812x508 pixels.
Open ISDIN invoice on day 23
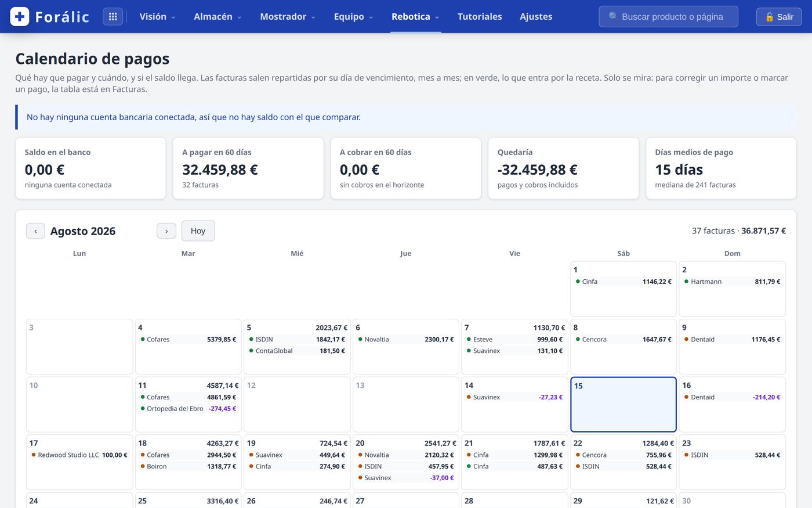click(x=732, y=455)
